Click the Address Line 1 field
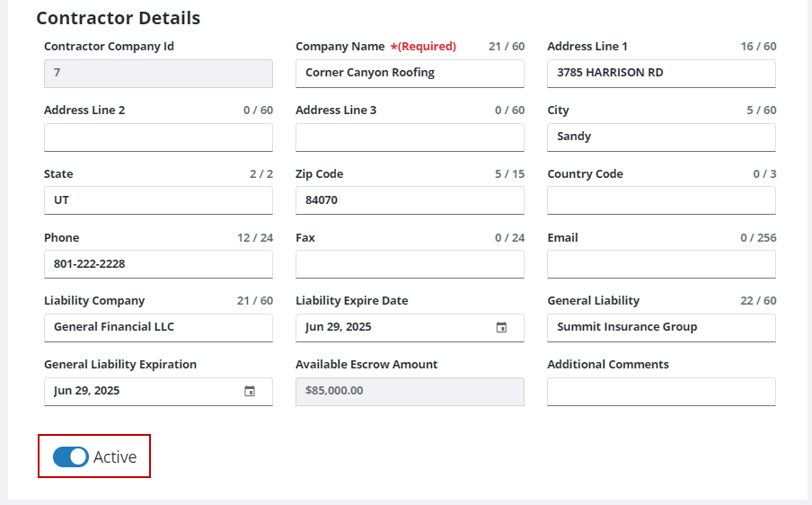 point(661,73)
